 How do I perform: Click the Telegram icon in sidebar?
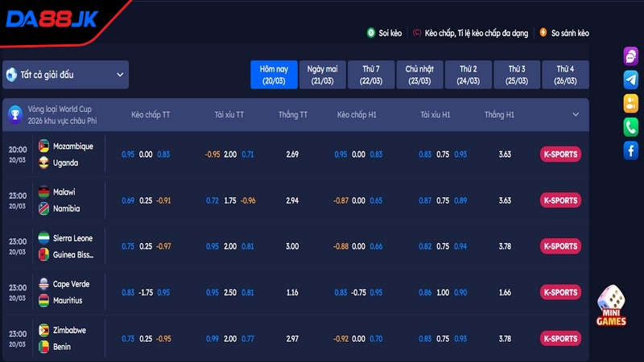pos(630,80)
